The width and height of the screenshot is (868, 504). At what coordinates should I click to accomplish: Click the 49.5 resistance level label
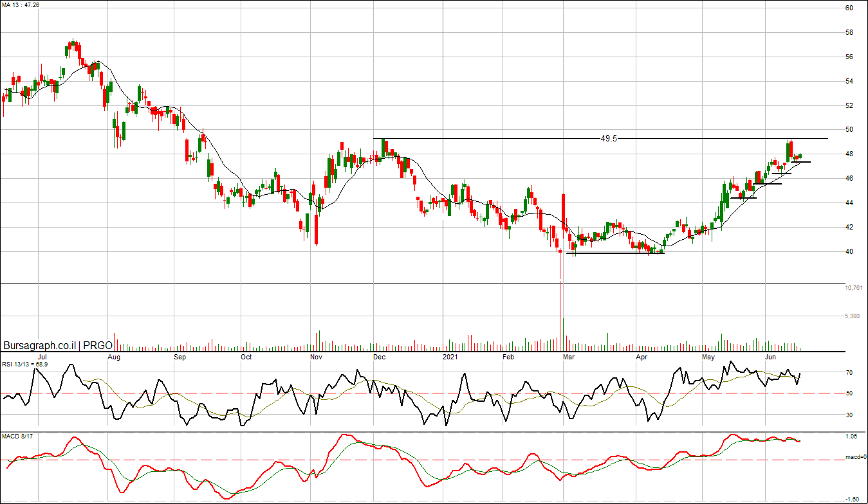608,138
